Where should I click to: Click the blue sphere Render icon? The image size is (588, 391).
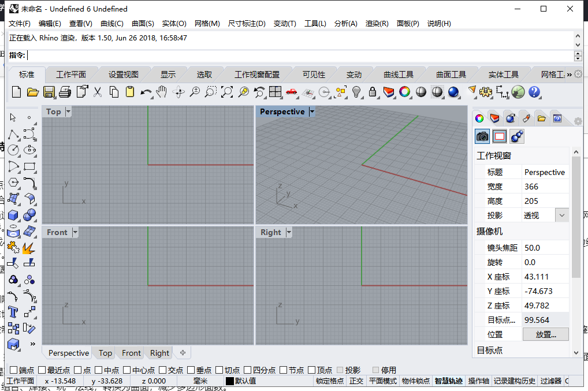click(453, 92)
